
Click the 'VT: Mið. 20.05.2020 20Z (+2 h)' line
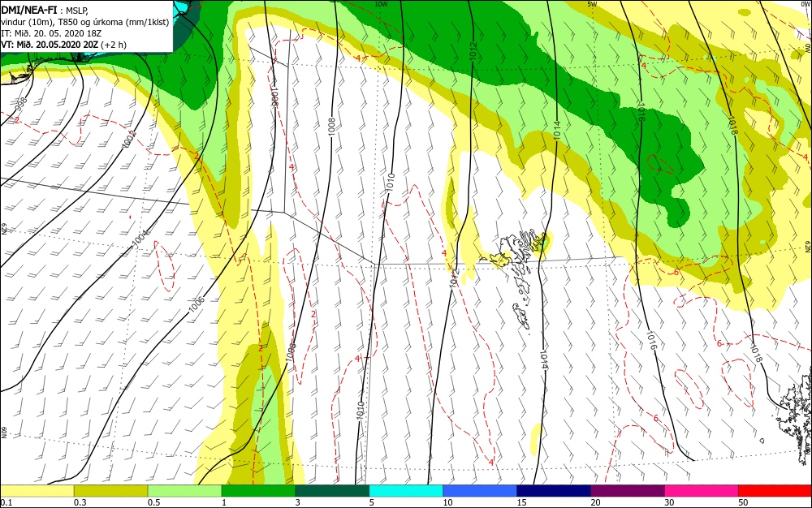[63, 45]
